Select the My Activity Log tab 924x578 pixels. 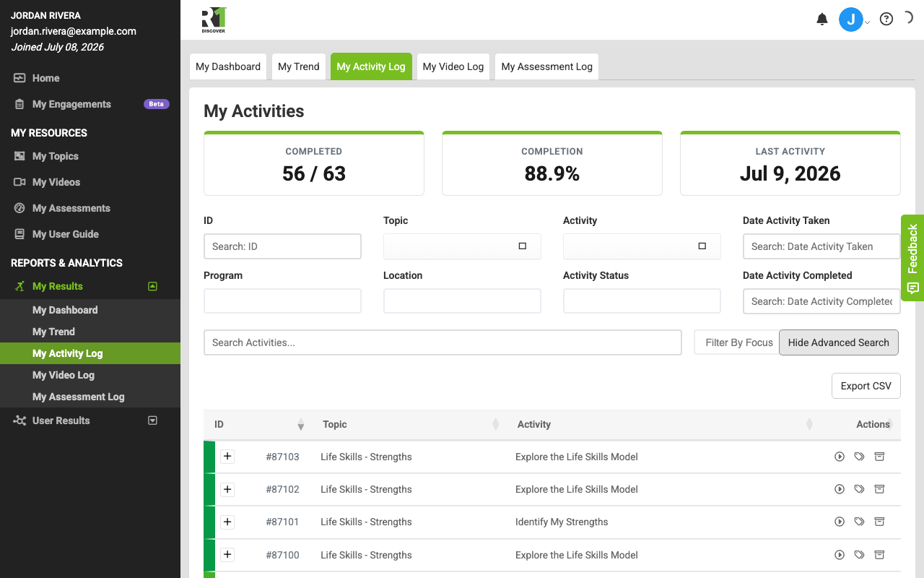(371, 66)
